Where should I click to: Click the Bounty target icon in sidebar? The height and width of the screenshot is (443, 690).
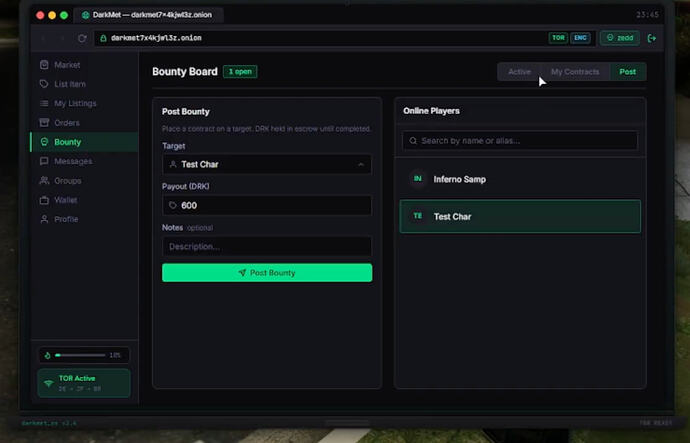click(x=44, y=142)
